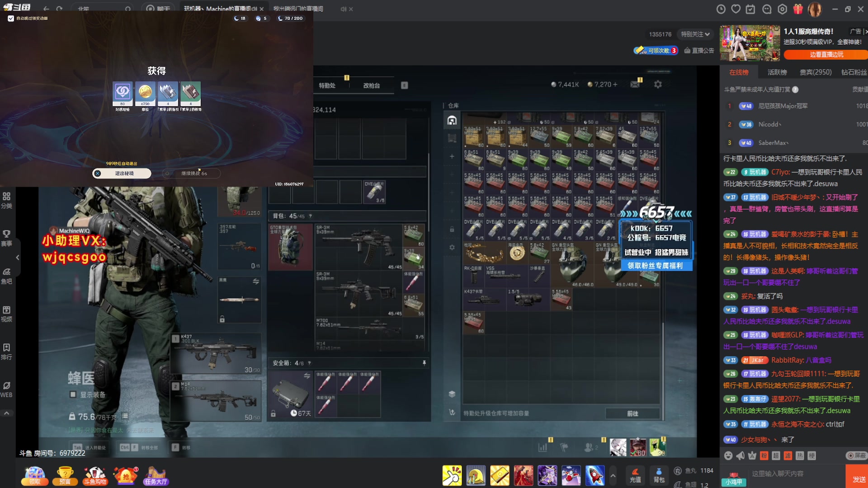Screen dimensions: 868x488
Task: Expand more gifts with the up chevron
Action: [x=613, y=475]
